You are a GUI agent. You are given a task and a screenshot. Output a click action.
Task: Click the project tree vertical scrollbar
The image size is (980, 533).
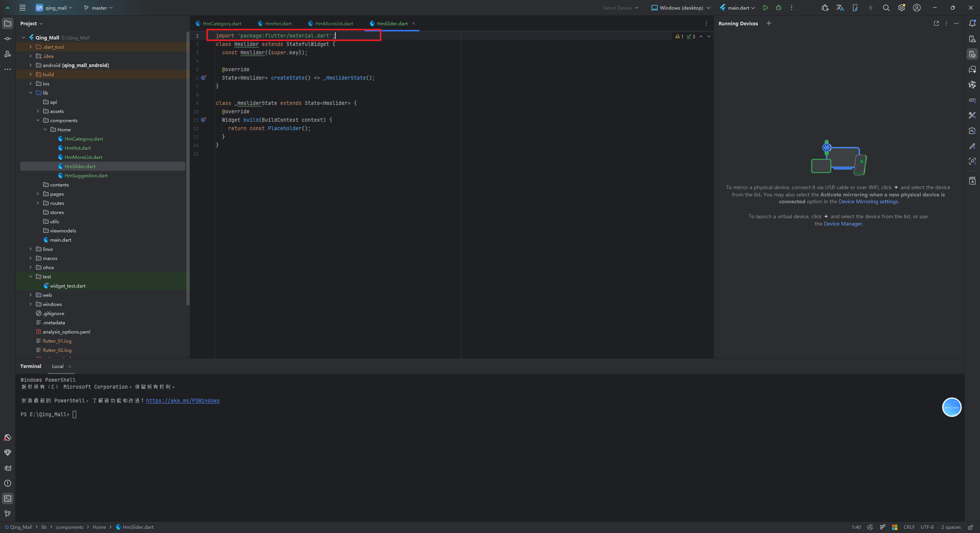[188, 168]
